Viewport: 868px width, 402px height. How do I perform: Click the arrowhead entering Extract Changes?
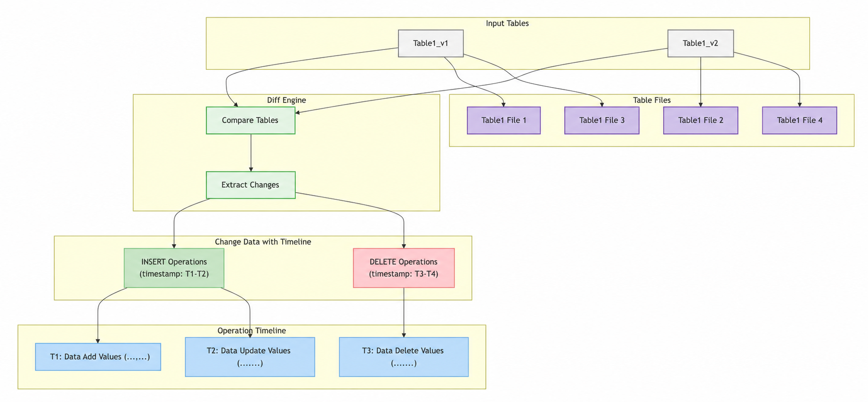(x=251, y=169)
